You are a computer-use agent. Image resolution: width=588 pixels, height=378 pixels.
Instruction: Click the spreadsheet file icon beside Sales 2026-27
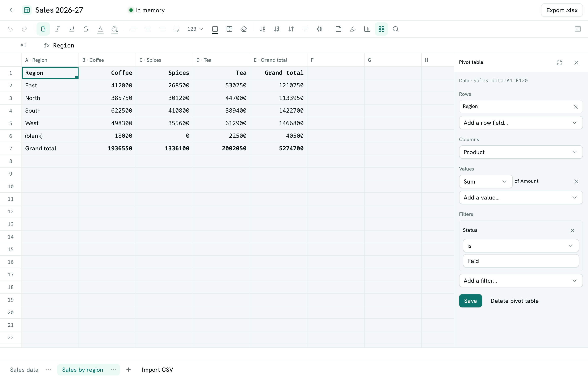pyautogui.click(x=27, y=10)
